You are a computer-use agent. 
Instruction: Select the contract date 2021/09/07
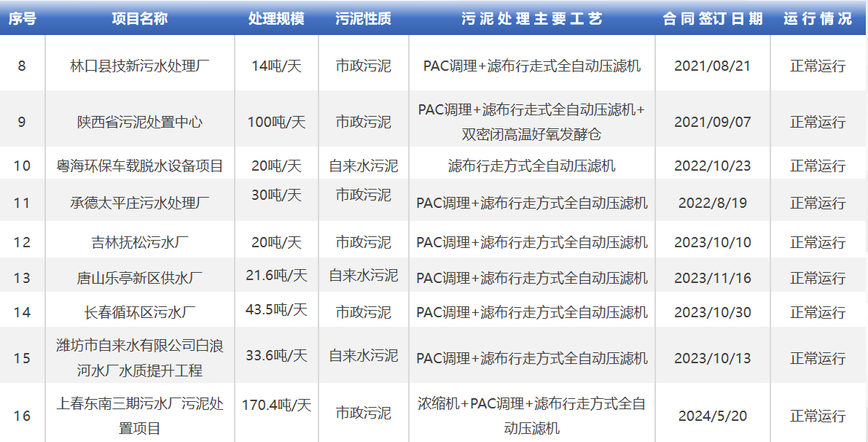pos(712,122)
